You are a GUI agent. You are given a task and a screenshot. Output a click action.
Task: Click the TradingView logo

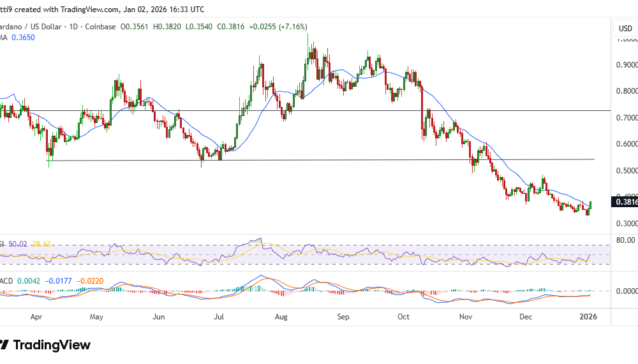pyautogui.click(x=45, y=345)
